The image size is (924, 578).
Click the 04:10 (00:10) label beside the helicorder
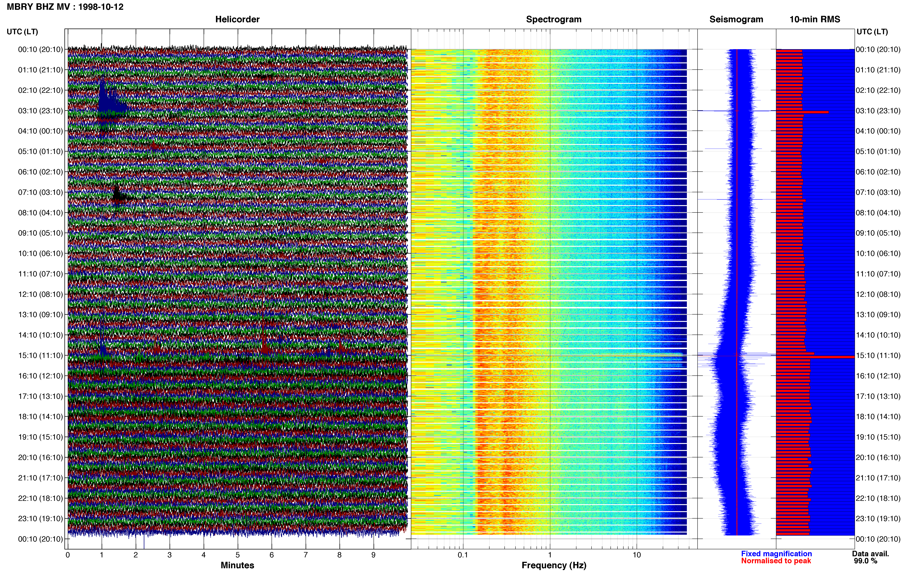point(41,131)
